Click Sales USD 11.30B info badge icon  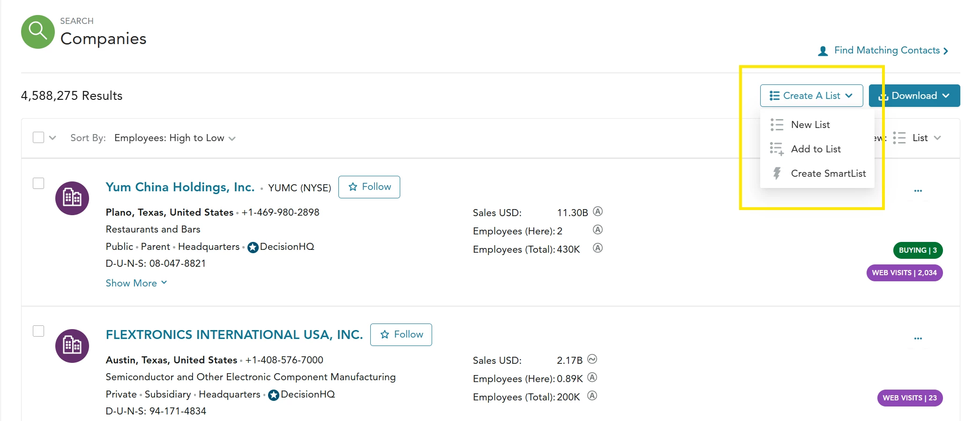[x=598, y=211]
